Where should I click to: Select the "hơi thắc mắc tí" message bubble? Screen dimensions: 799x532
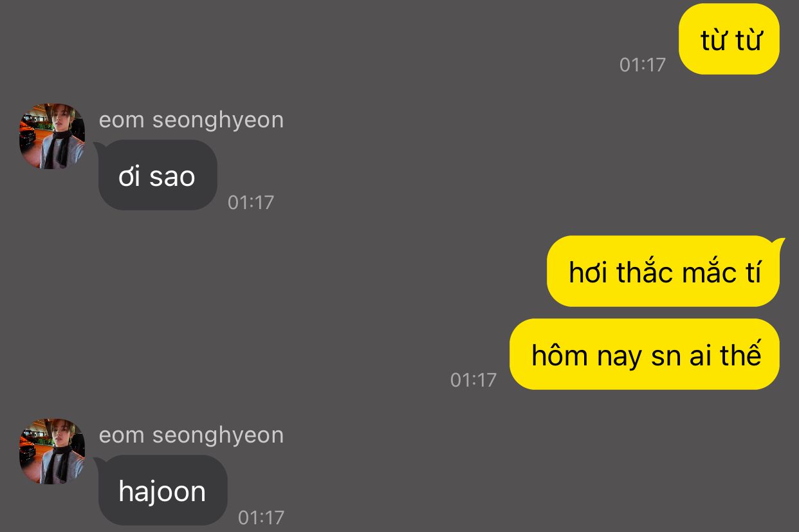[x=663, y=272]
